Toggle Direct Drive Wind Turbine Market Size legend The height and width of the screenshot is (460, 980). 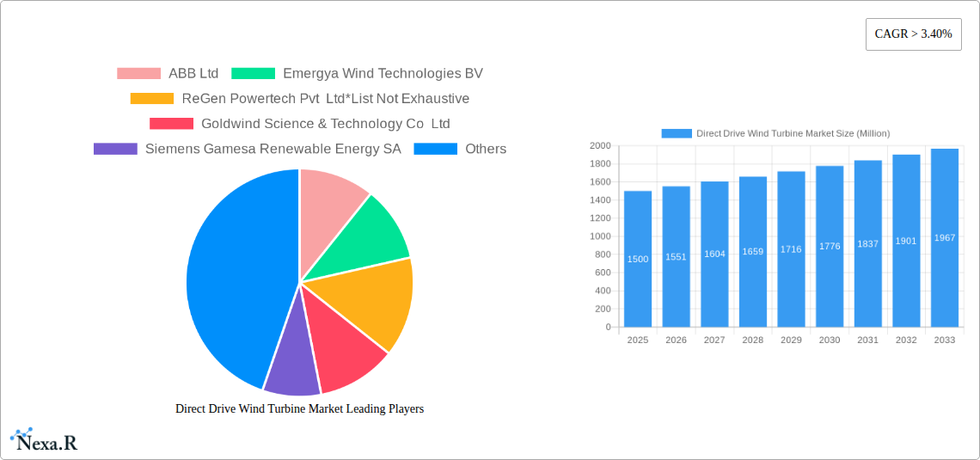(x=775, y=133)
